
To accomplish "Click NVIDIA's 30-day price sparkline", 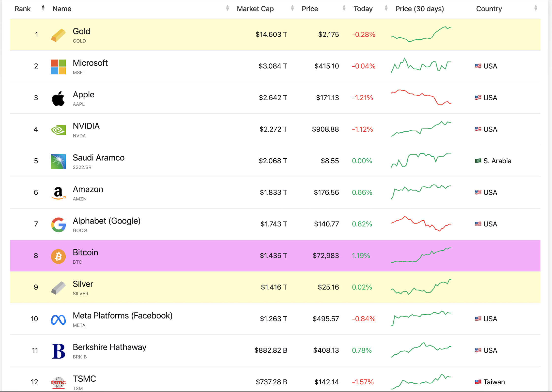I will pos(421,129).
